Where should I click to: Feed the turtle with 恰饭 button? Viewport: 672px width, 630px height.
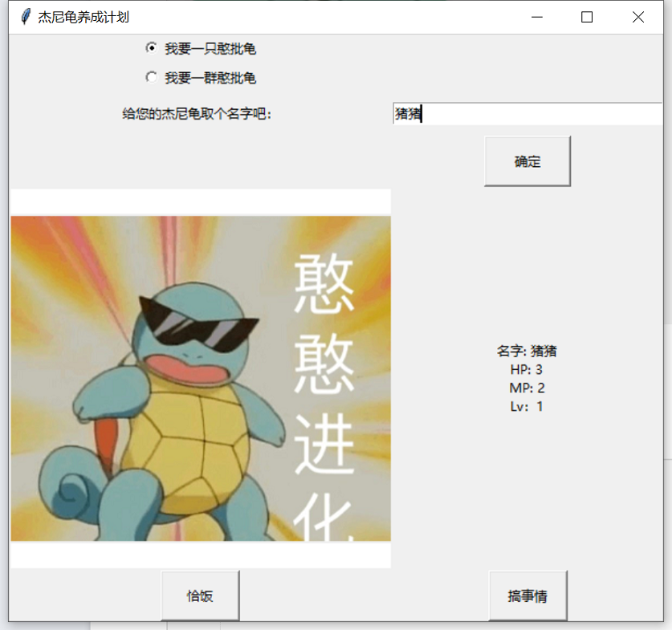200,595
